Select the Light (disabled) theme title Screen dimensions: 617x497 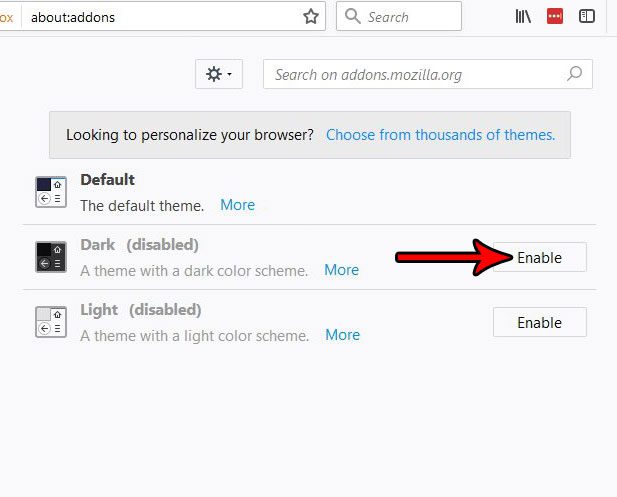coord(141,310)
